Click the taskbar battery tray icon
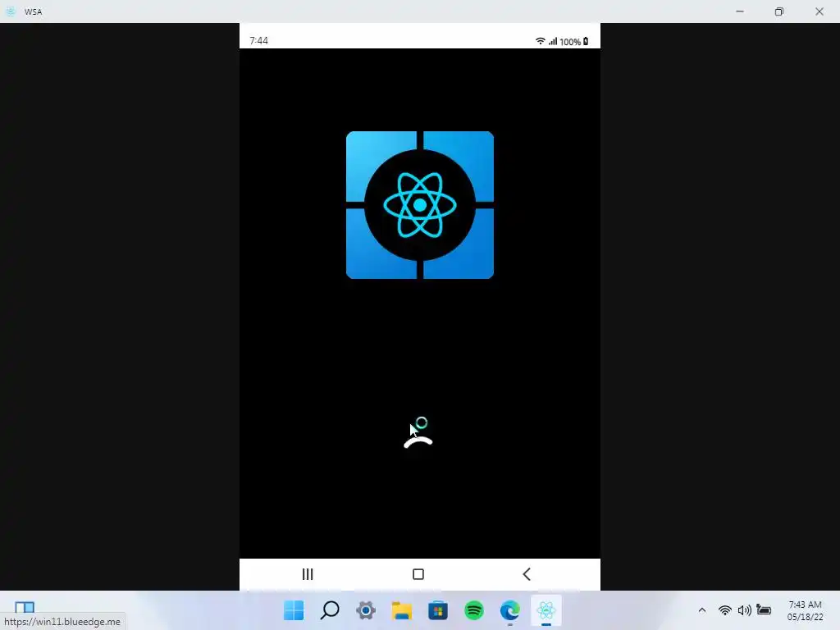Image resolution: width=840 pixels, height=630 pixels. (764, 610)
